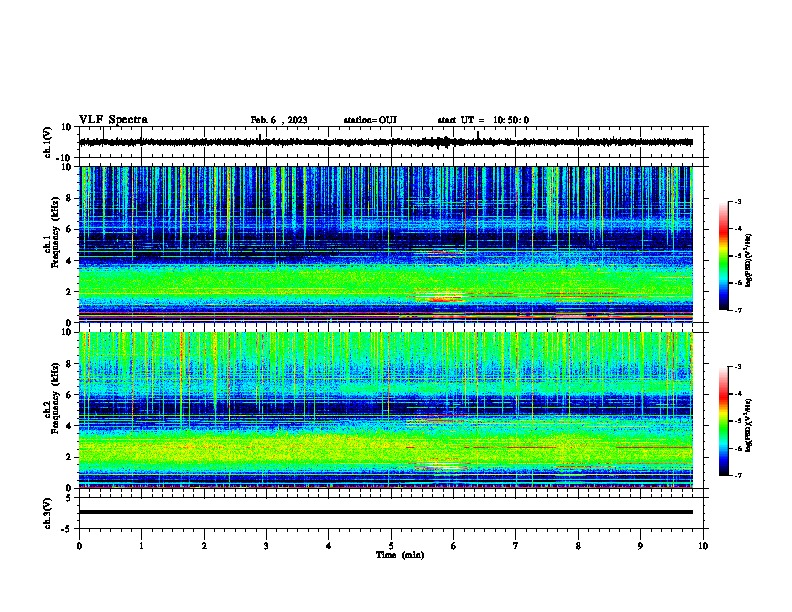Click the "-3" label on ch.1 colorbar
Screen dimensions: 792x612
tap(737, 202)
